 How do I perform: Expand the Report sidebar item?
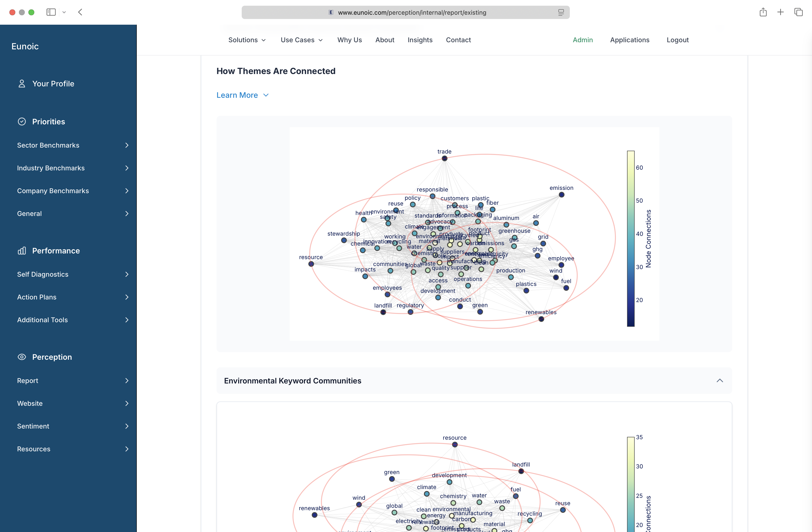click(x=73, y=381)
